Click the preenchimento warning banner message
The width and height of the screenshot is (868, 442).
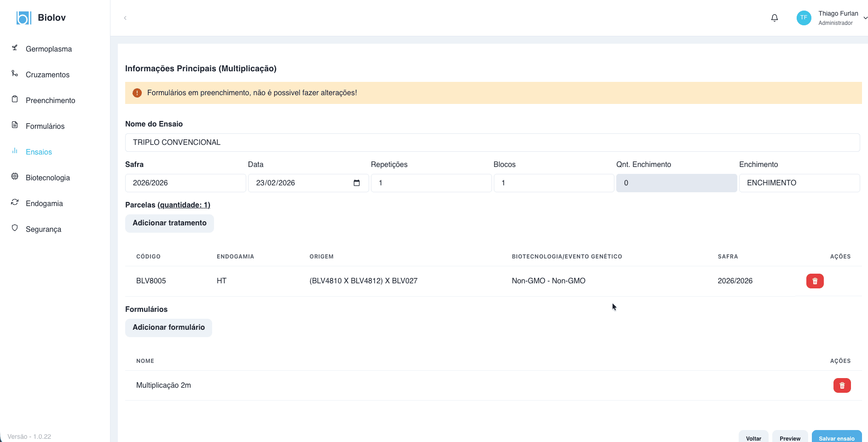[252, 93]
